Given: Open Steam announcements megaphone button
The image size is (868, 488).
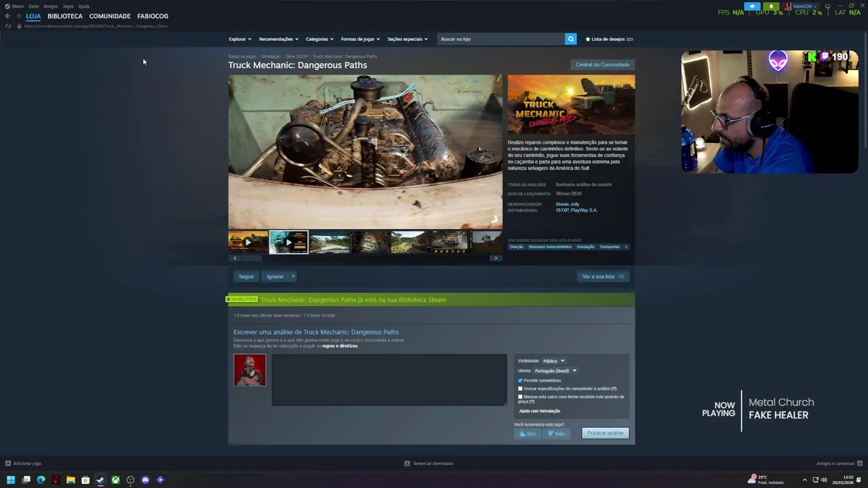Looking at the screenshot, I should click(x=752, y=6).
